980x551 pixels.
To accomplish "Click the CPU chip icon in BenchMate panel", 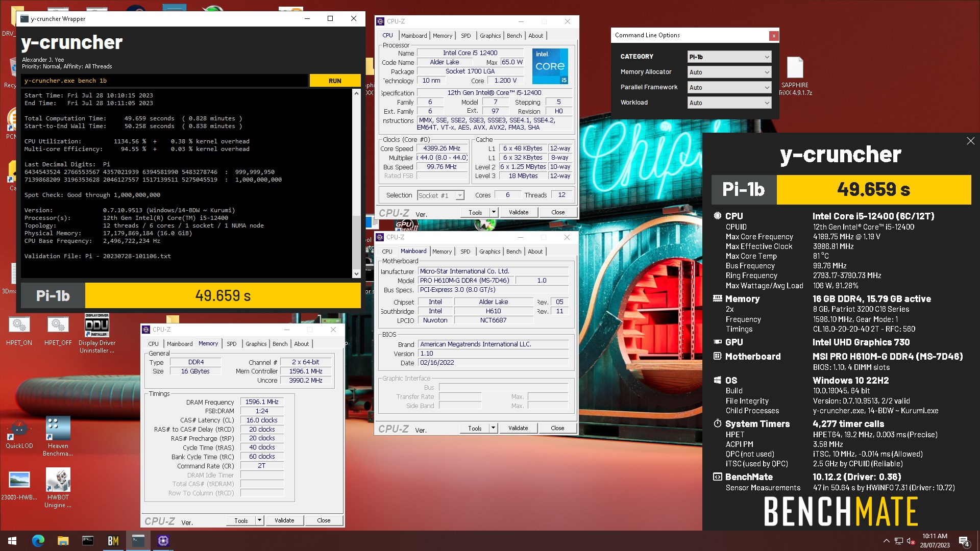I will pos(717,216).
